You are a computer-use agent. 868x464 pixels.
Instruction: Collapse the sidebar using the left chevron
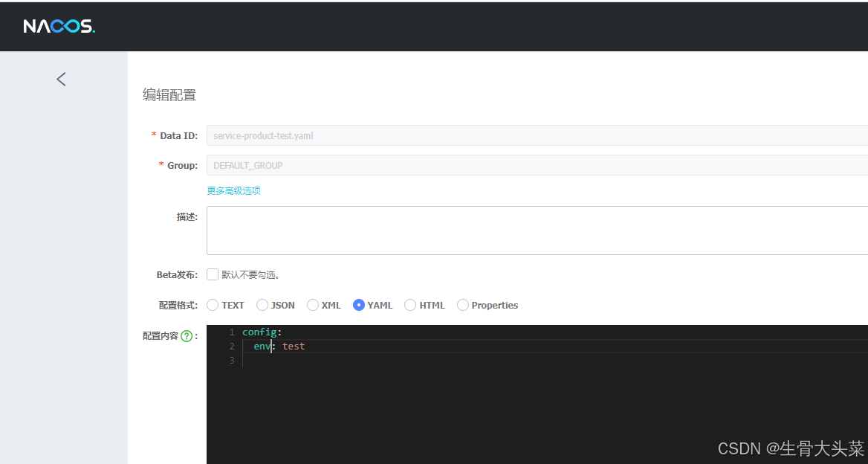point(62,79)
